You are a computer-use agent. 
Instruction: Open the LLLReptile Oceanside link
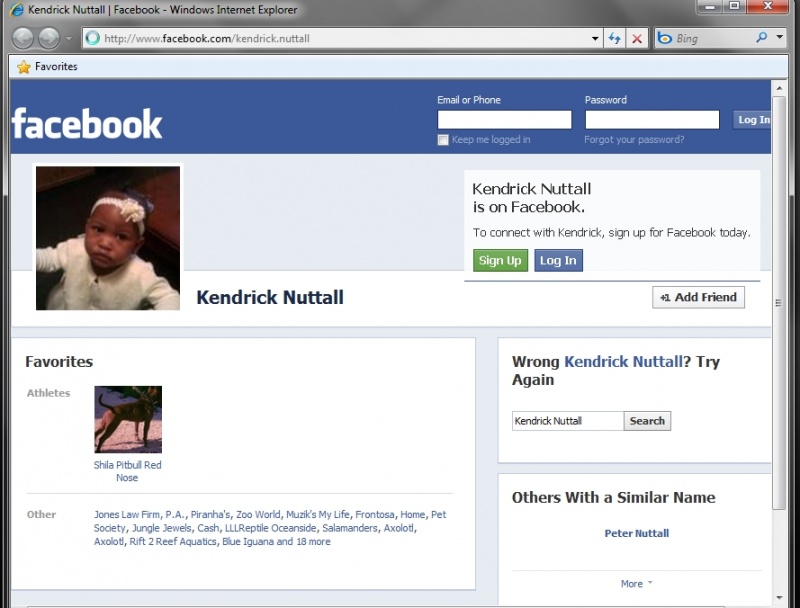click(270, 528)
